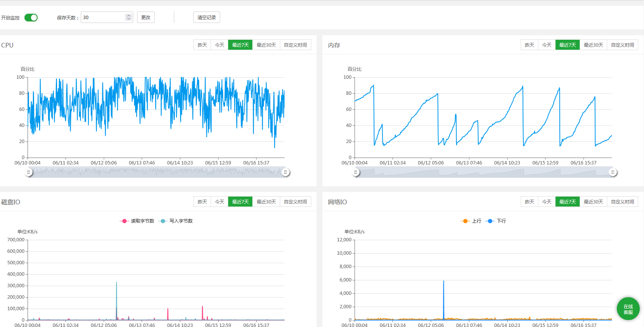Select 今天 tab in the CPU panel
This screenshot has width=644, height=327.
pos(219,45)
